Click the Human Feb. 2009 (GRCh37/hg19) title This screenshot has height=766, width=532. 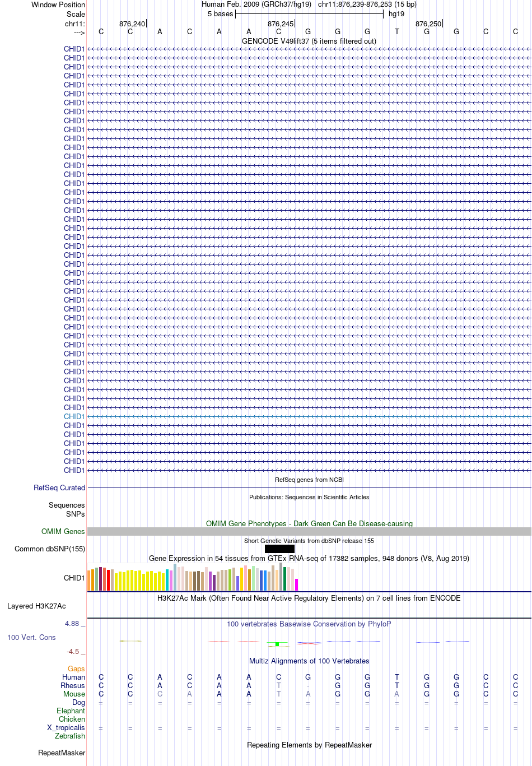pos(256,4)
